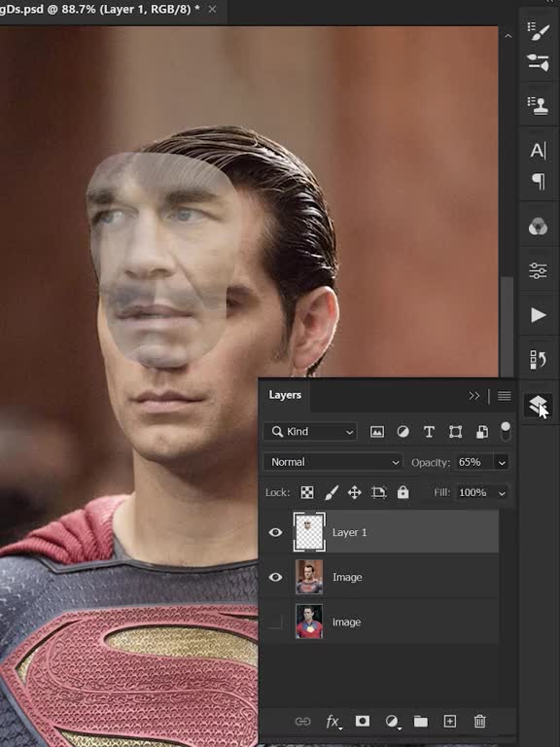Open the Fill slider arrow
The image size is (560, 747).
[x=502, y=493]
